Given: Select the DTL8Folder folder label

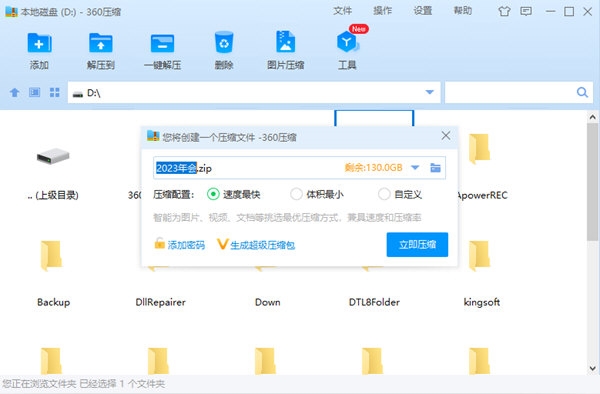Looking at the screenshot, I should [x=374, y=302].
